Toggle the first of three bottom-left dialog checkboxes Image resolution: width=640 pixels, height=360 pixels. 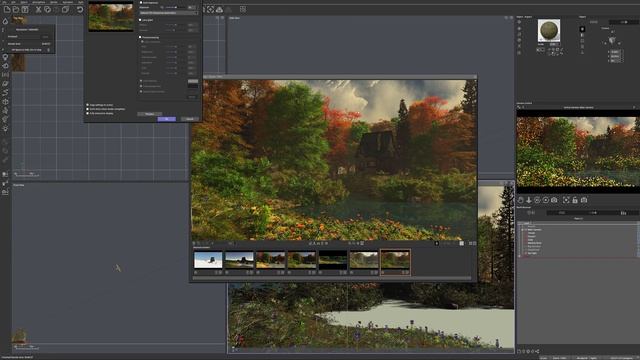click(x=87, y=105)
